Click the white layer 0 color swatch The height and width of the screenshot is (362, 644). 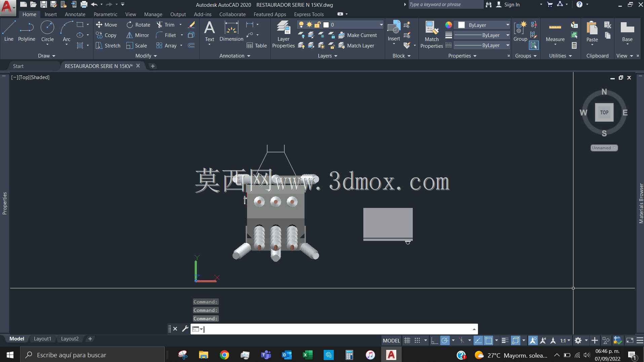[x=326, y=25]
